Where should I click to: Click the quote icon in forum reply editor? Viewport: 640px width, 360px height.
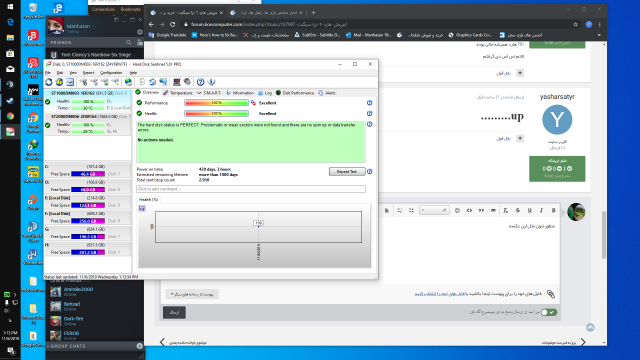481,210
